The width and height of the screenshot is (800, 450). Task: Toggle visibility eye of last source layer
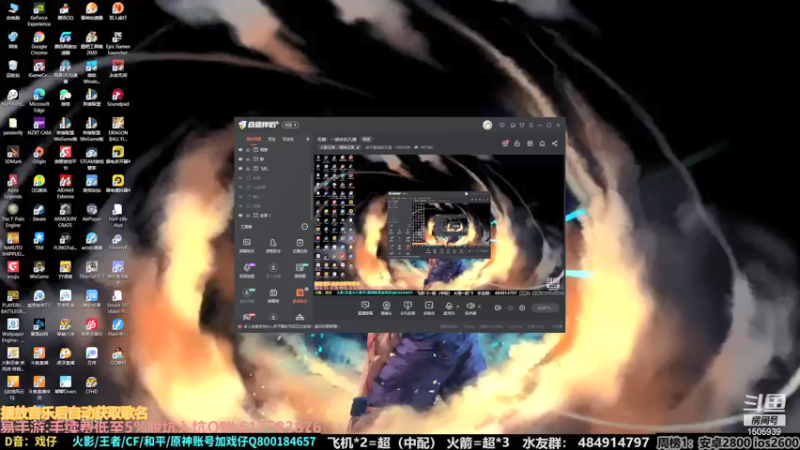[x=240, y=215]
